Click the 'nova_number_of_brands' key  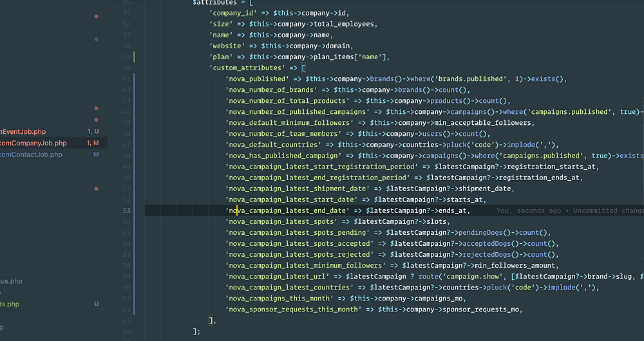(x=272, y=90)
